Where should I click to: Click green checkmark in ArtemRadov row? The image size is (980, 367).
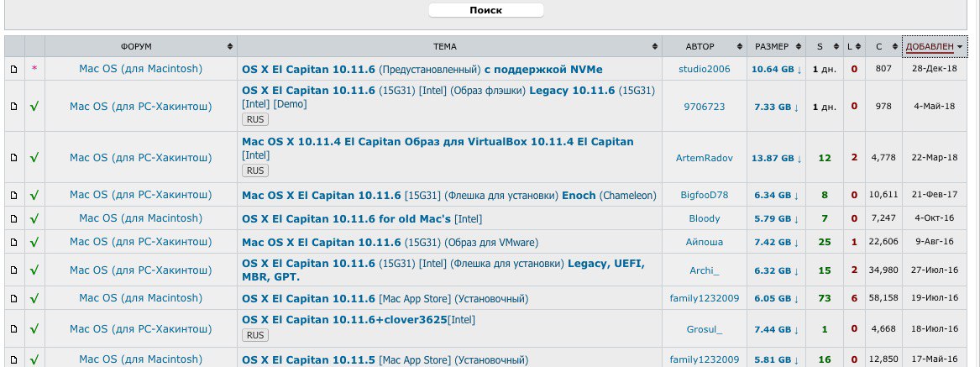pyautogui.click(x=34, y=158)
